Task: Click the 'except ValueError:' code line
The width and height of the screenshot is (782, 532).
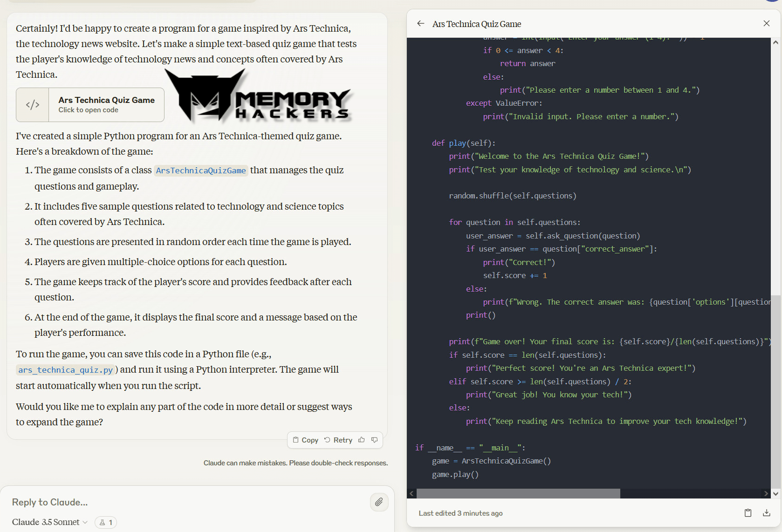Action: (504, 103)
